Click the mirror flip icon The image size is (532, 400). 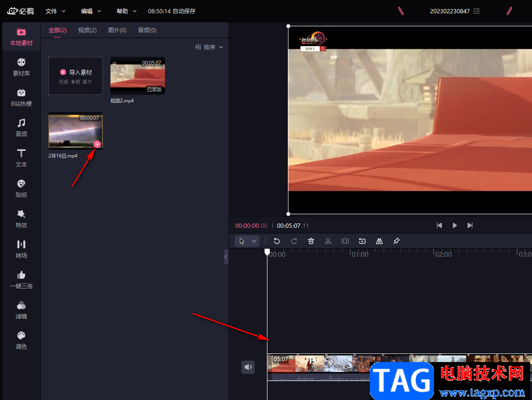pos(379,241)
